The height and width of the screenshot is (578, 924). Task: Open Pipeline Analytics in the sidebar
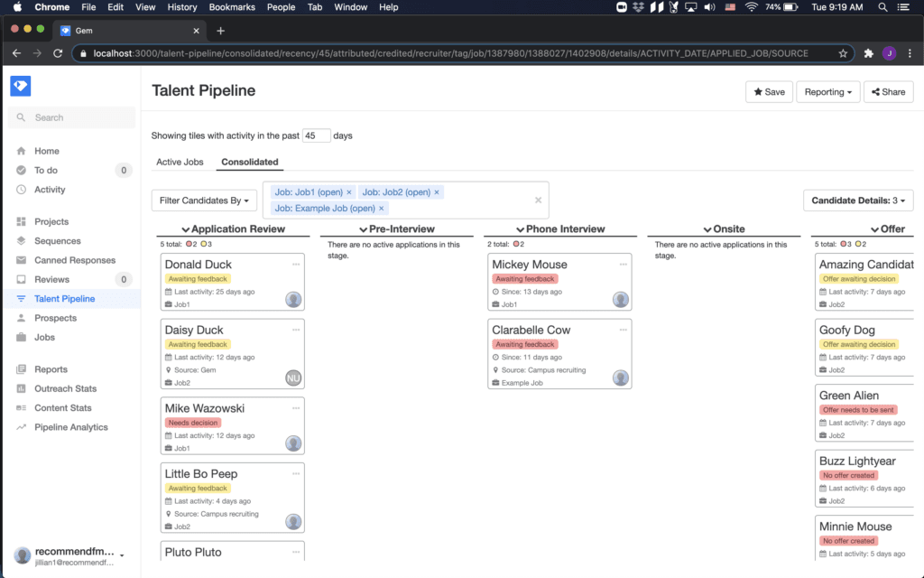(70, 427)
